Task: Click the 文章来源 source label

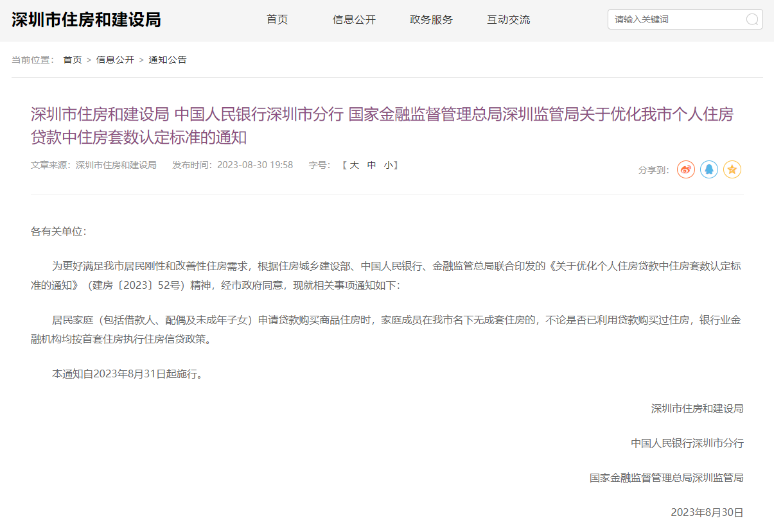Action: click(94, 165)
